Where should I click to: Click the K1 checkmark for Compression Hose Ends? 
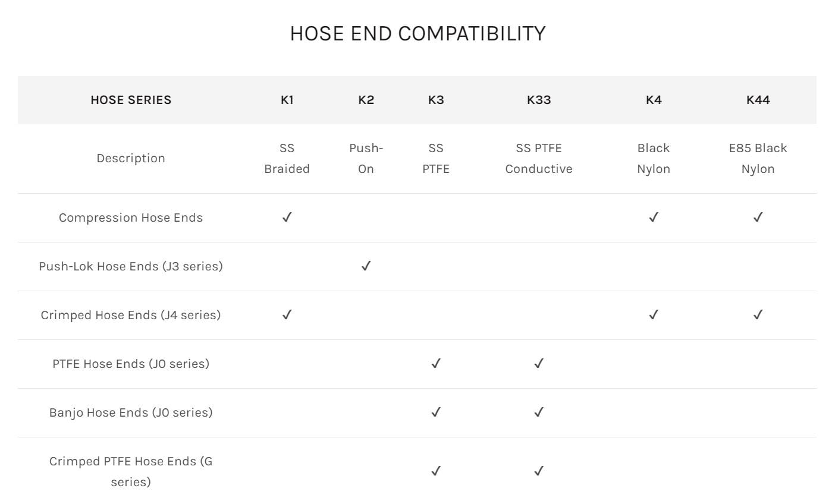pos(287,218)
